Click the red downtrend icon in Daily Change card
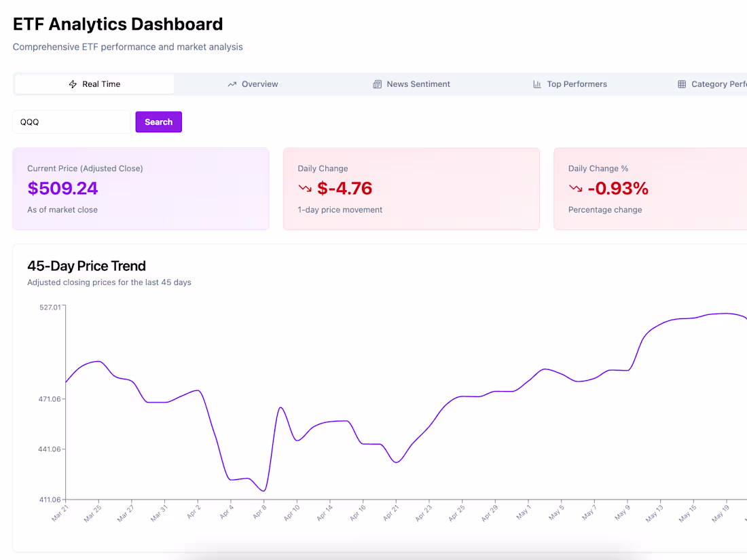 [x=304, y=189]
